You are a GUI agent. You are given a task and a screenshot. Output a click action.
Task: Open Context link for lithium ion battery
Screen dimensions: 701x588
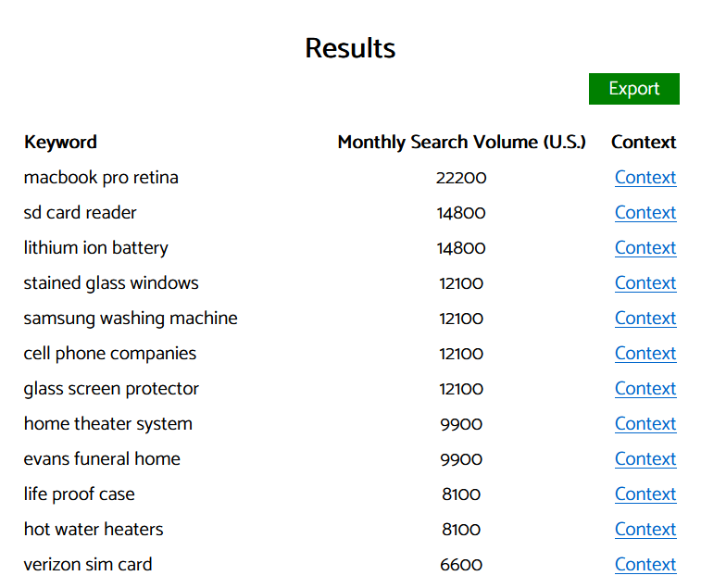[x=645, y=248]
